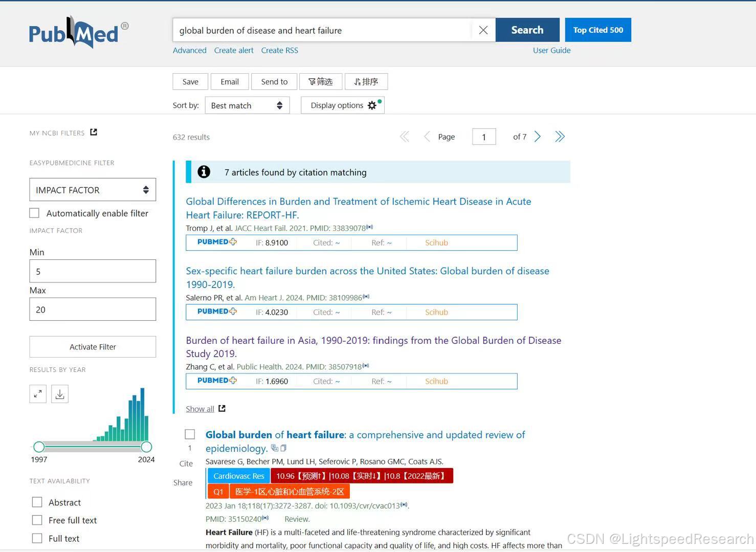Open the Display options menu
This screenshot has width=756, height=552.
coord(343,105)
